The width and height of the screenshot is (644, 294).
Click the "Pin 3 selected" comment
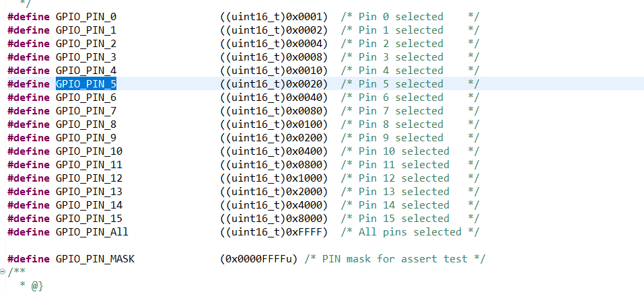400,57
